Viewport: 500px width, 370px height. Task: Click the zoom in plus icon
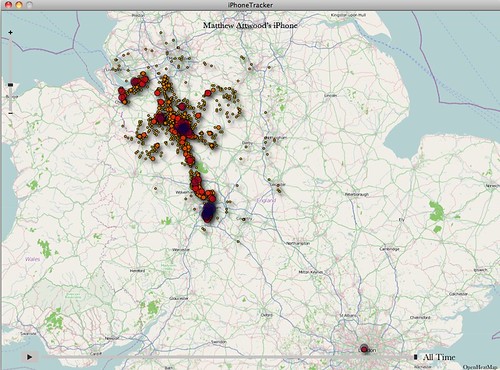click(10, 32)
